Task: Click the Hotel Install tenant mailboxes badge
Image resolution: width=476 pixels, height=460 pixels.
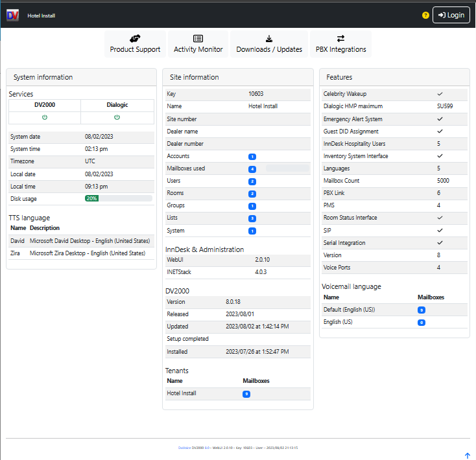Action: pyautogui.click(x=246, y=393)
